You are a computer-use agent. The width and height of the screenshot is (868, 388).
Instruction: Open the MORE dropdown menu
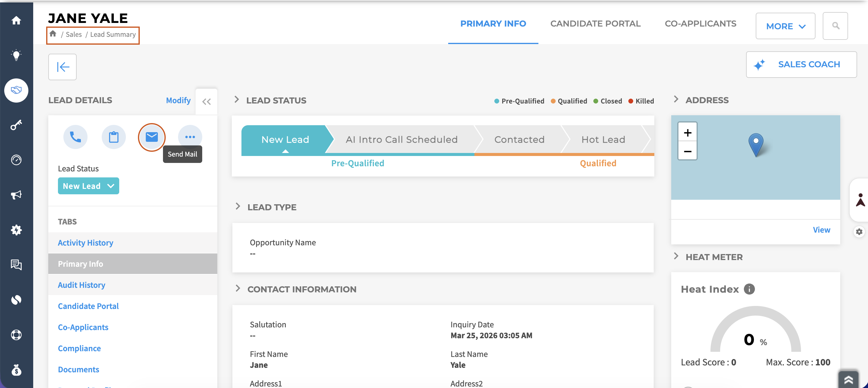coord(785,26)
